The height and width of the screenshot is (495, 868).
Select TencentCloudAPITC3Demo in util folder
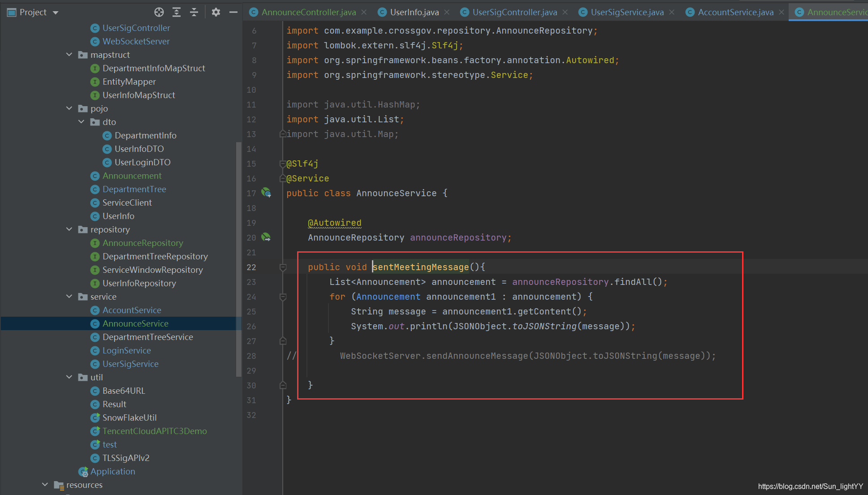(x=154, y=431)
